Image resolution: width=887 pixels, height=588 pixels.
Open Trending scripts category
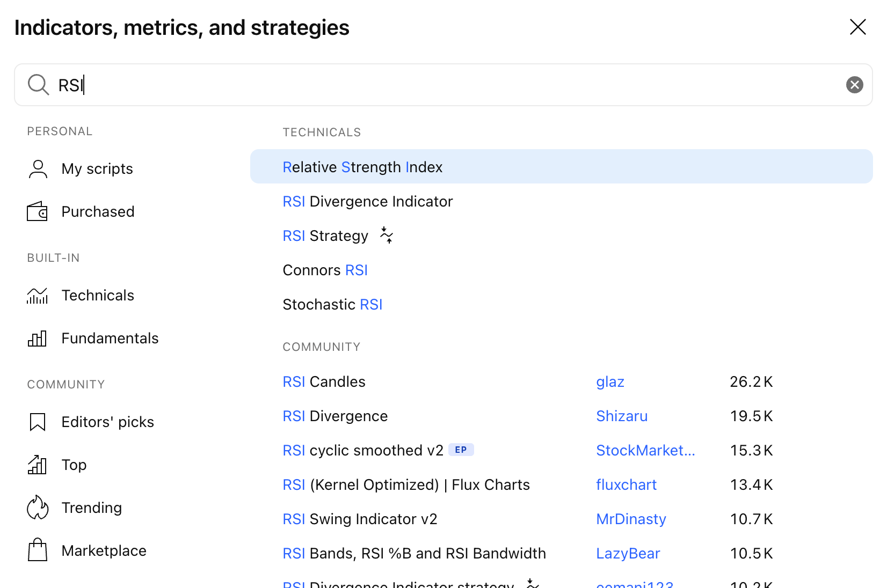[x=91, y=508]
